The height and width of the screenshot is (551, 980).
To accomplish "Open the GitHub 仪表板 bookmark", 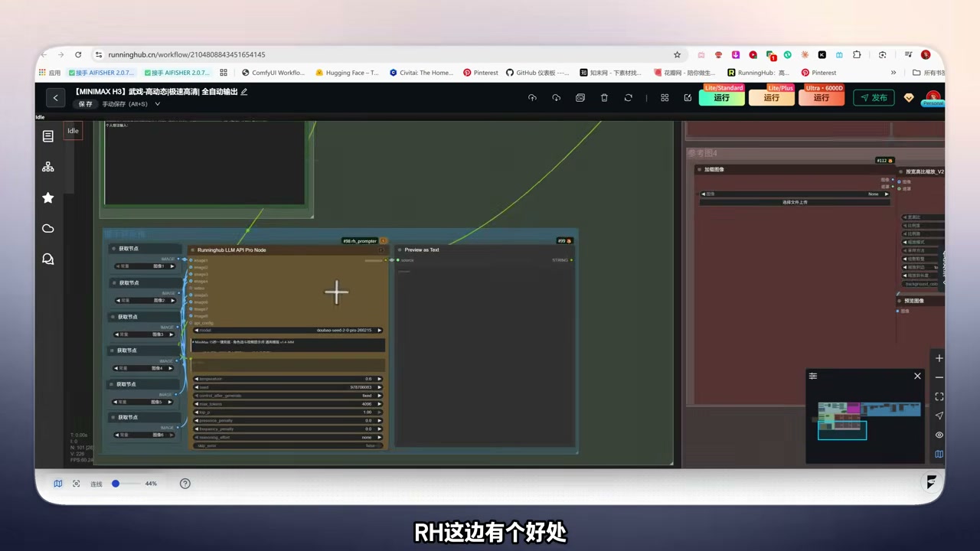I will pyautogui.click(x=537, y=73).
